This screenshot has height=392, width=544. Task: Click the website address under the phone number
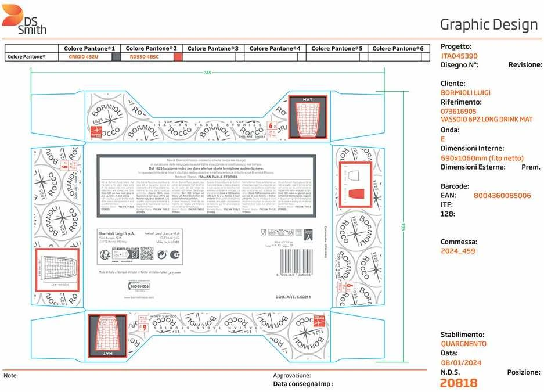click(139, 297)
